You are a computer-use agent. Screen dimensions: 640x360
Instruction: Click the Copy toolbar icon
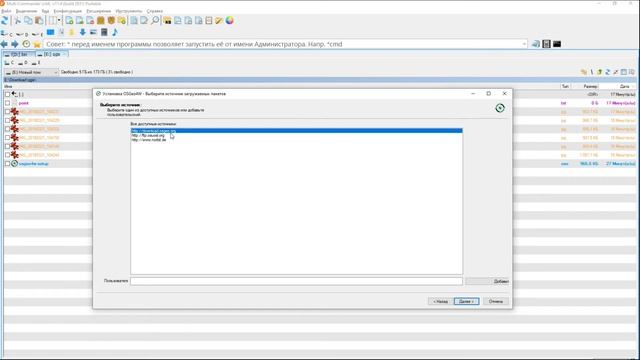pos(28,20)
